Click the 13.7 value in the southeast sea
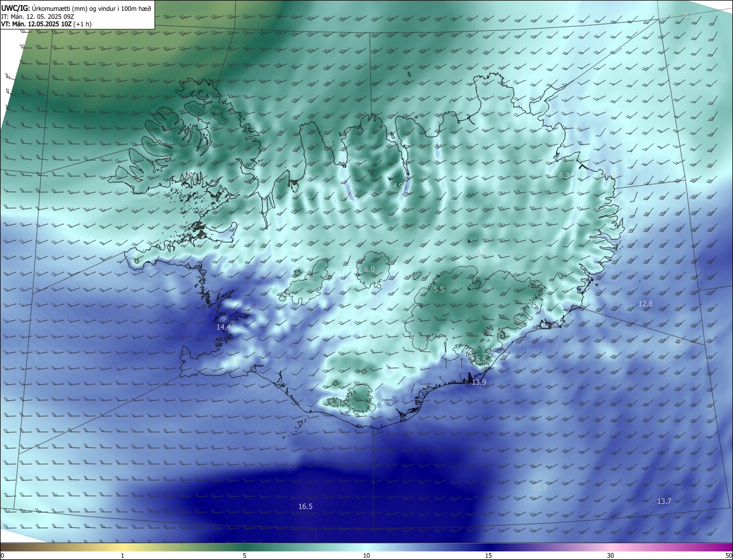The height and width of the screenshot is (560, 733). coord(664,501)
